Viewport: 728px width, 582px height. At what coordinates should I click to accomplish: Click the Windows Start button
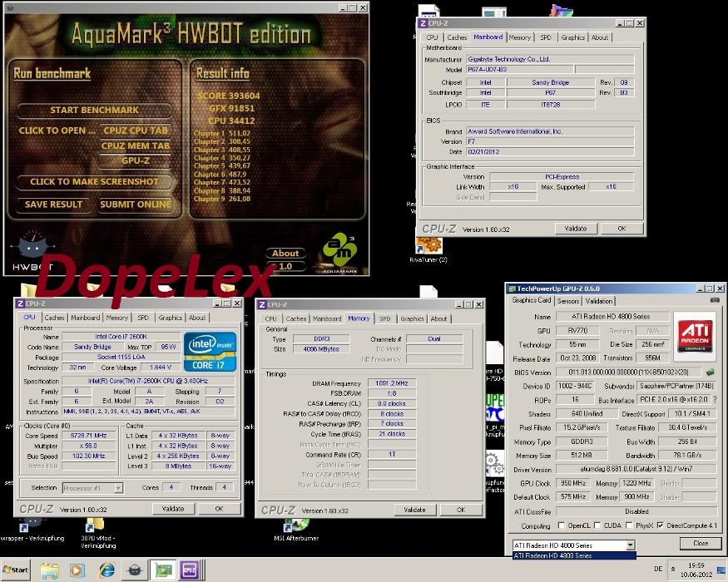[x=15, y=570]
